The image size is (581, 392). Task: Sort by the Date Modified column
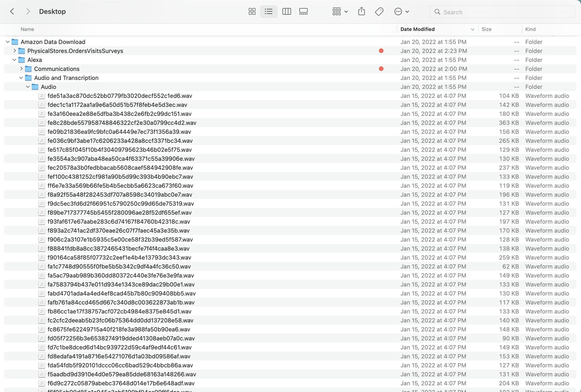(x=417, y=29)
